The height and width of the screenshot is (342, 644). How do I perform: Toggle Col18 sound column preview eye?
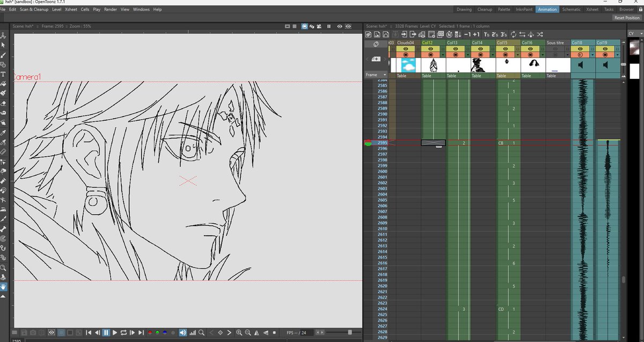580,48
